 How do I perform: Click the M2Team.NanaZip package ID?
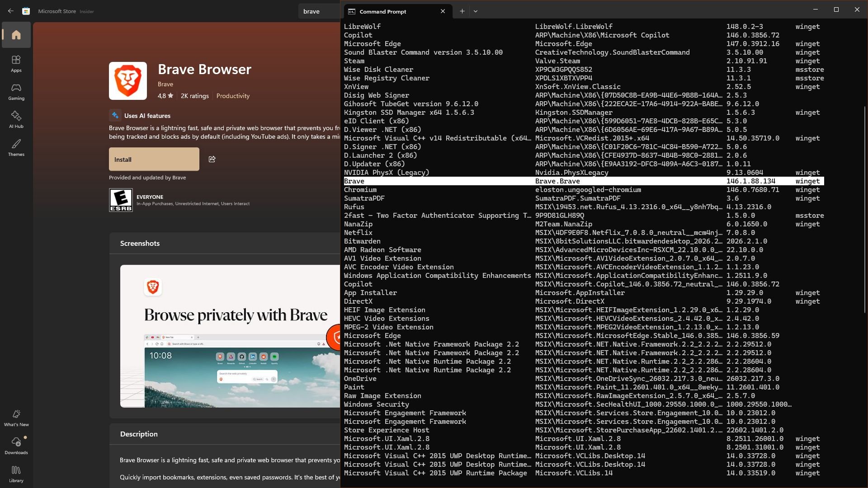tap(564, 224)
